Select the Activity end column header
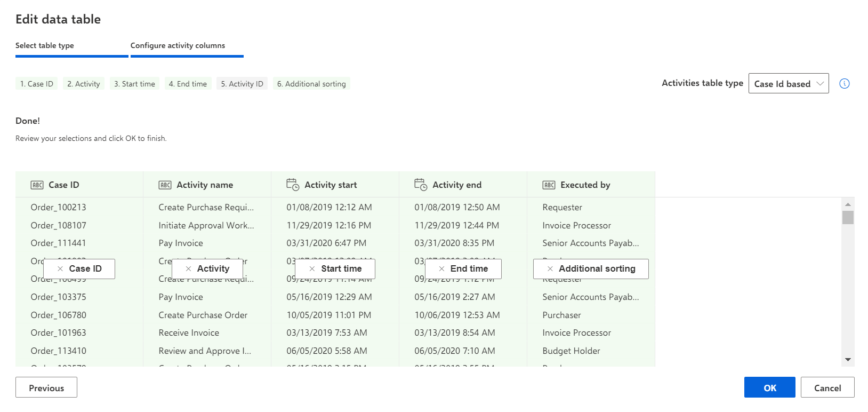This screenshot has height=412, width=868. click(463, 185)
